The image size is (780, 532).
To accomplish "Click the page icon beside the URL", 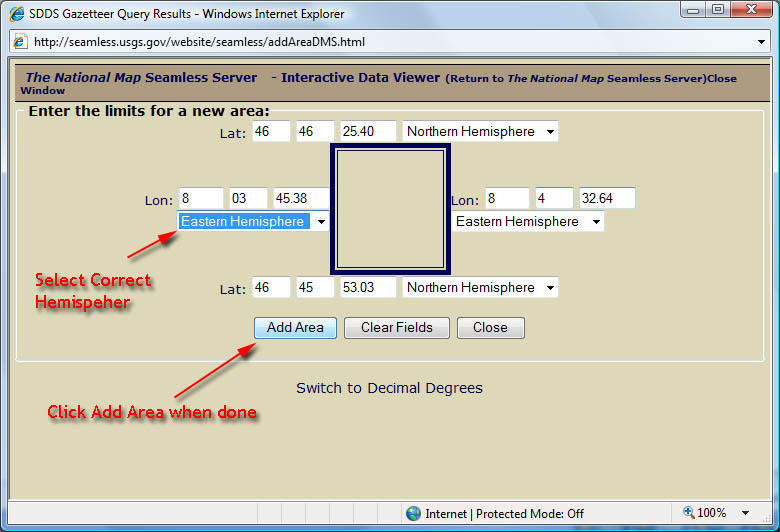I will (x=20, y=41).
